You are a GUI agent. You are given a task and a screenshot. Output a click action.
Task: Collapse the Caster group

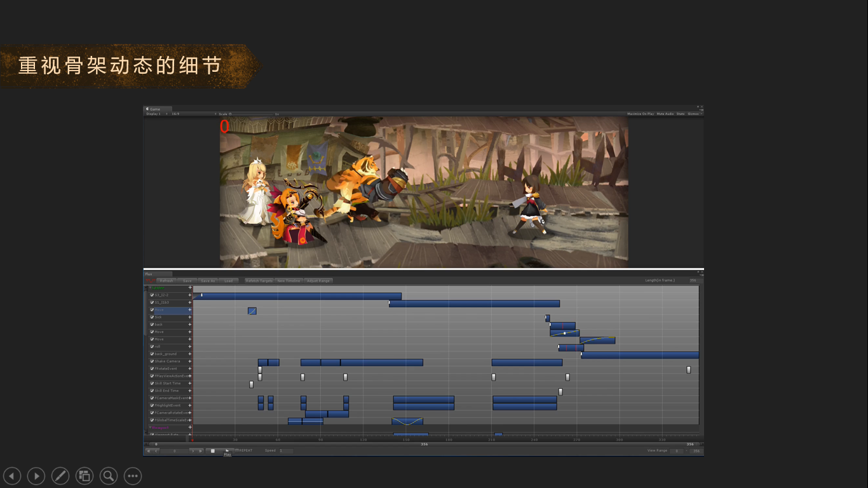tap(149, 288)
